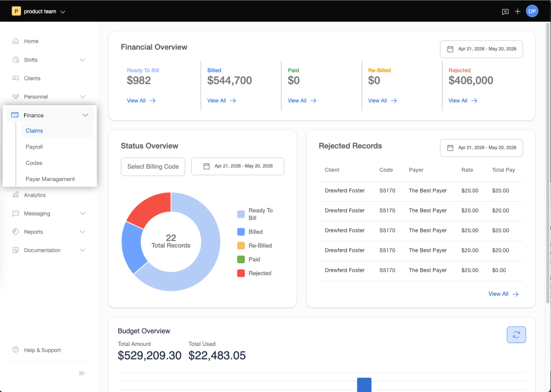Click the Shifts clock icon in sidebar
551x392 pixels.
pyautogui.click(x=16, y=60)
